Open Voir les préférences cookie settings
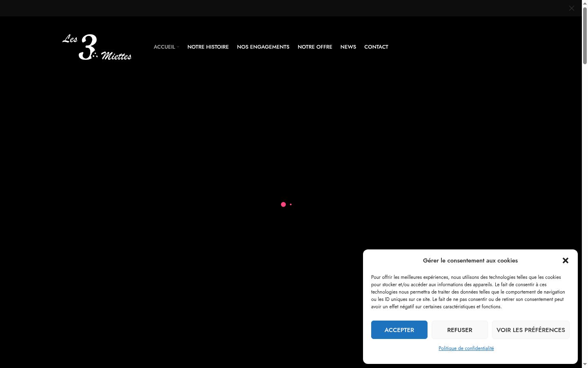 531,330
